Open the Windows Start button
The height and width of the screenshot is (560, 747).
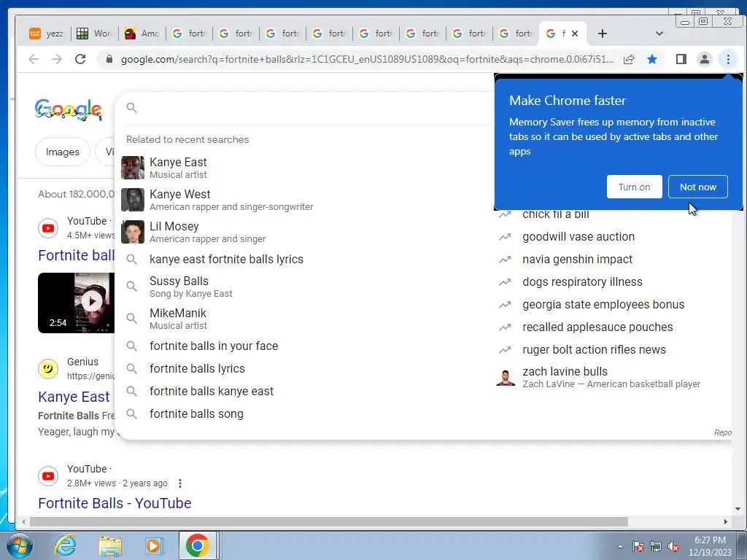coord(20,545)
